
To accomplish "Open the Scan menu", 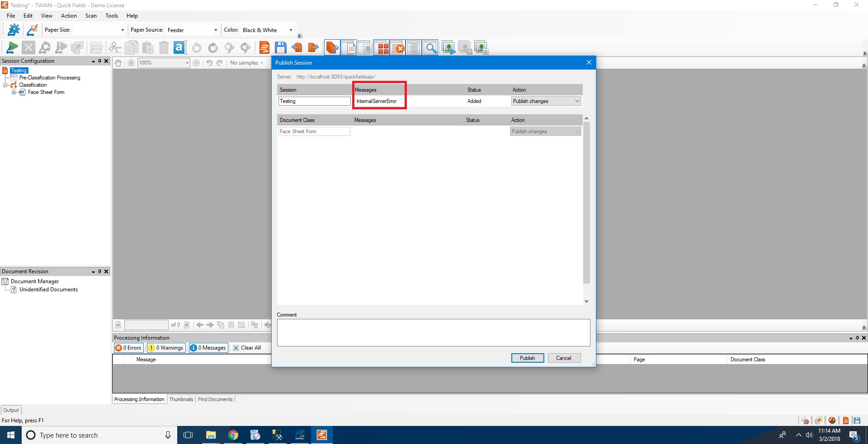I will 91,16.
